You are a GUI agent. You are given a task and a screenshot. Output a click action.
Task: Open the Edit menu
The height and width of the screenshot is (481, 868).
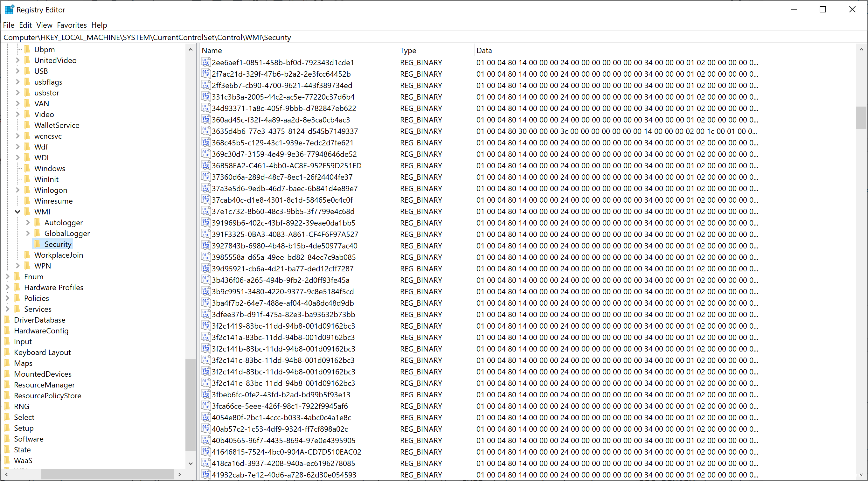[x=25, y=25]
